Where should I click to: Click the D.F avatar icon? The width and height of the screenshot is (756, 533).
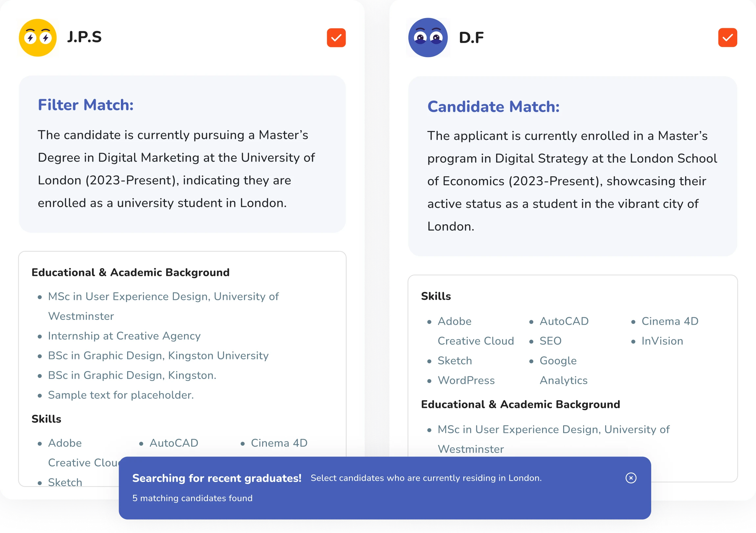click(428, 37)
